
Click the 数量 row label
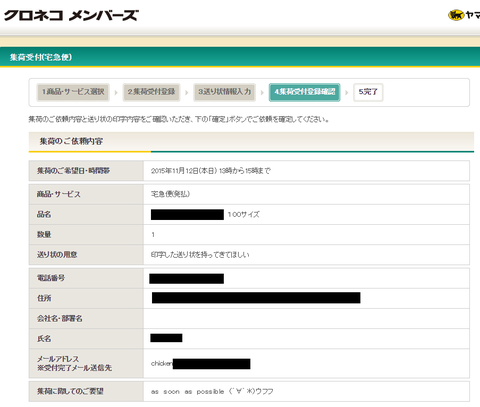click(44, 235)
